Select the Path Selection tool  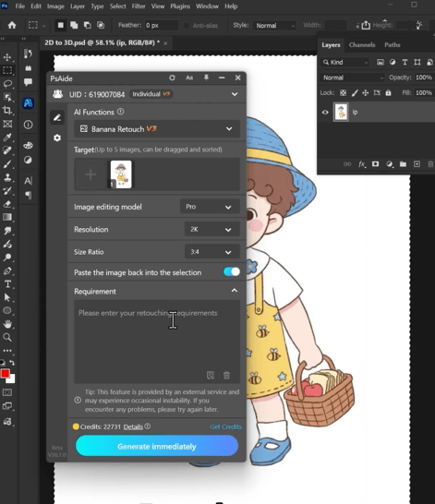[x=7, y=297]
